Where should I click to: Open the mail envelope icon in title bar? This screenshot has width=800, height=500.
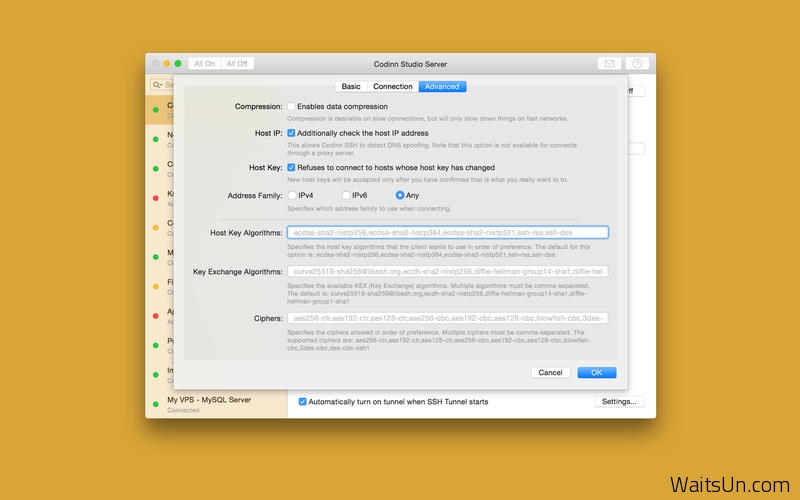(609, 63)
